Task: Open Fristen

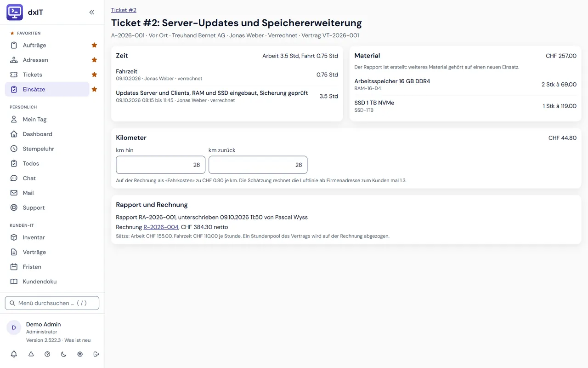Action: tap(52, 267)
